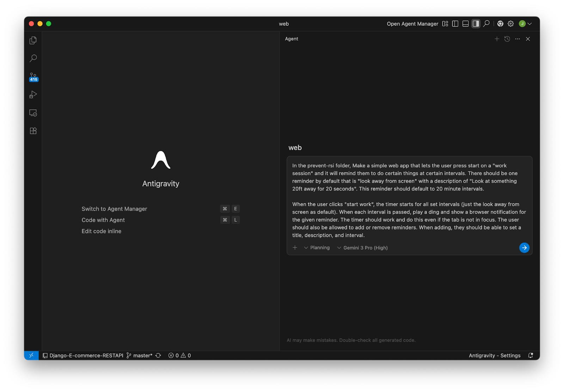Open the Run and Debug view
The height and width of the screenshot is (392, 564).
coord(33,95)
